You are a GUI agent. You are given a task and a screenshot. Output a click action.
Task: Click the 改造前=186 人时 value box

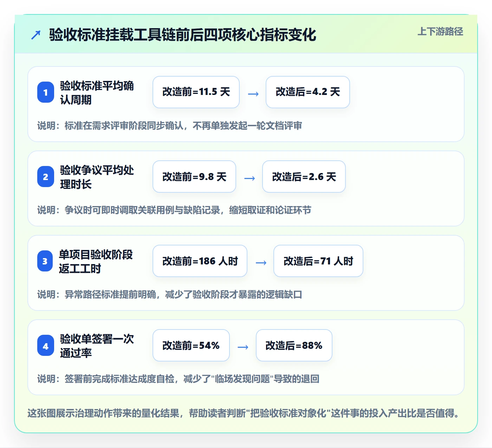click(200, 261)
